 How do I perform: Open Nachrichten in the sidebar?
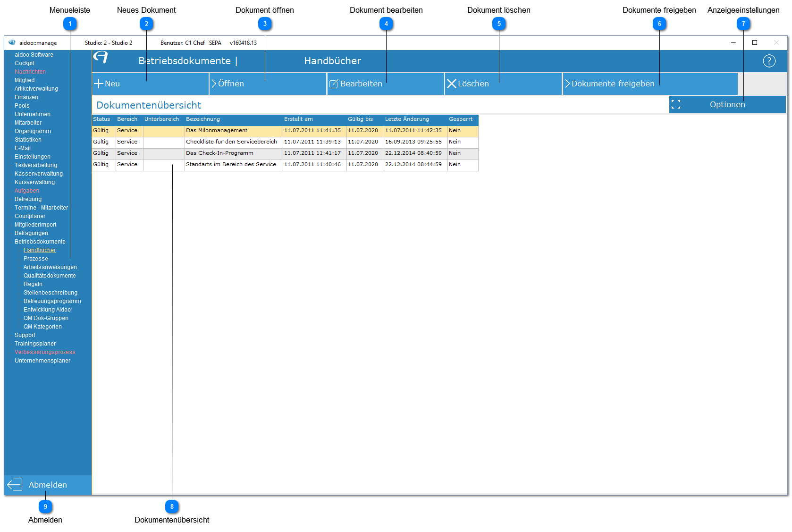click(30, 72)
